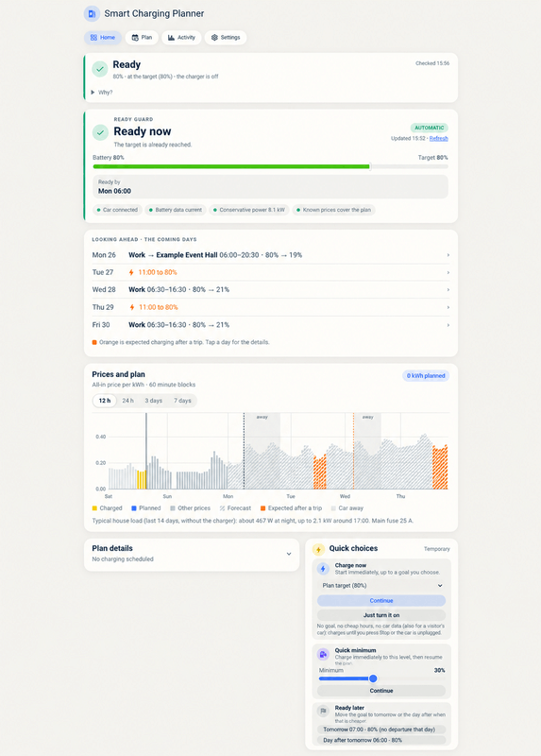Choose Day after tomorrow 06:00 - 80%
The height and width of the screenshot is (756, 541).
[x=381, y=740]
